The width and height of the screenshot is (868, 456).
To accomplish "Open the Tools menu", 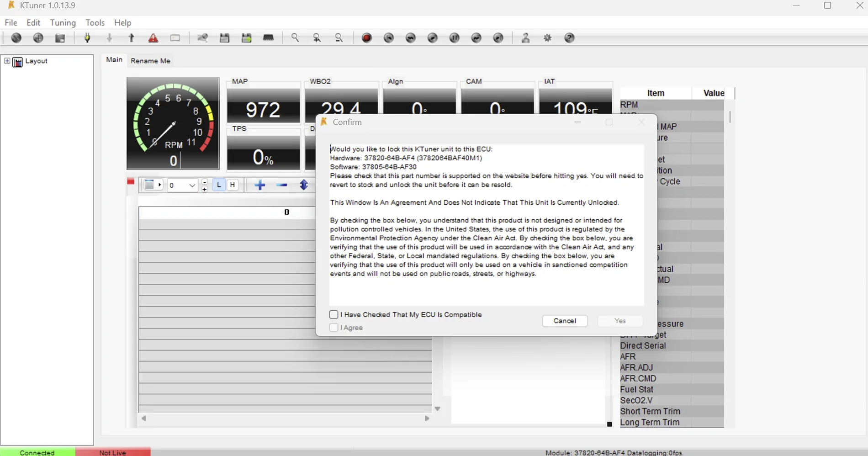I will pyautogui.click(x=95, y=22).
